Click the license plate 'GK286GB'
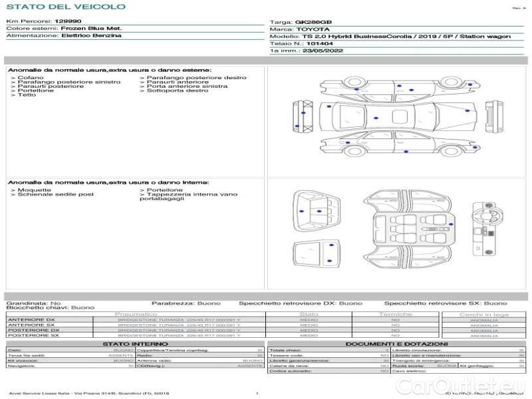The height and width of the screenshot is (399, 532). tap(313, 22)
